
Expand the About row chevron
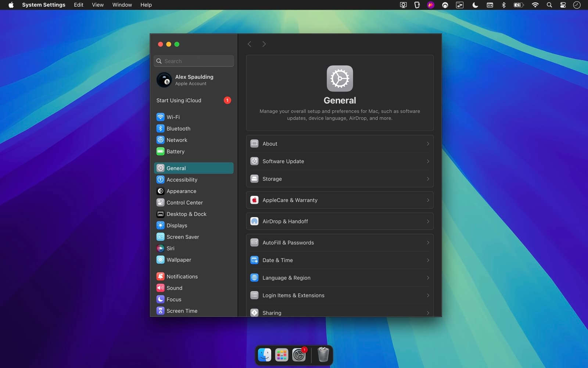coord(428,144)
